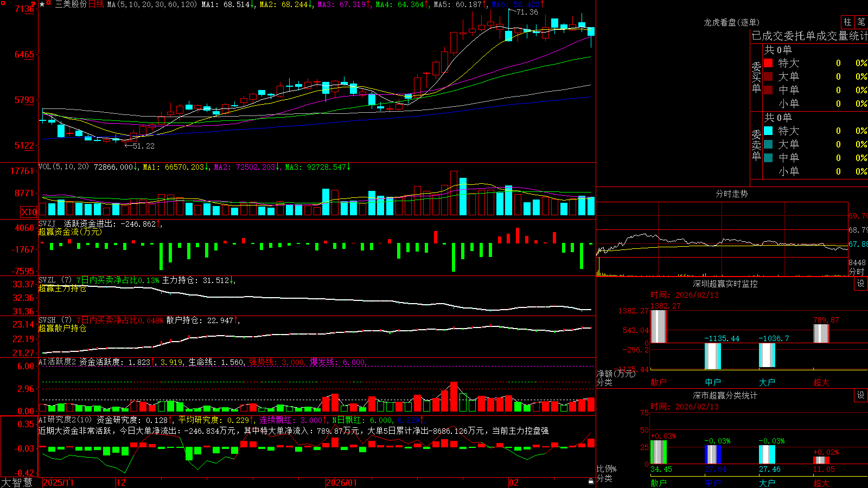Click the VOL(5,10,20) indicator label

click(63, 167)
